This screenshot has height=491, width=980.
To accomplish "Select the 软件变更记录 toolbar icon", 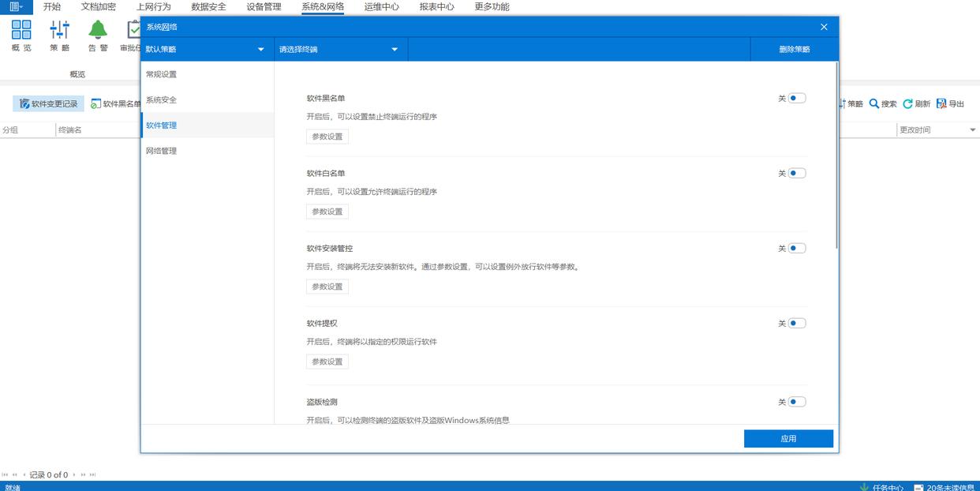I will [x=25, y=104].
